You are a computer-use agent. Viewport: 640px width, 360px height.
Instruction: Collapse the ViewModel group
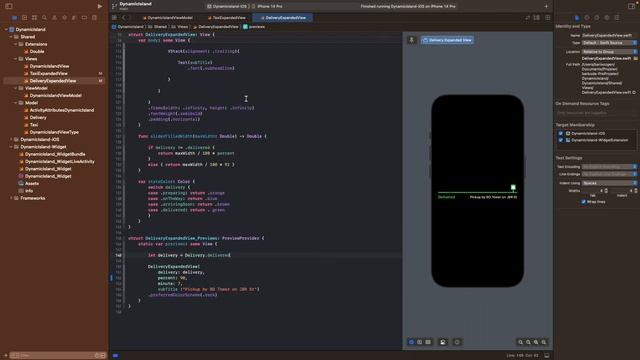point(16,88)
